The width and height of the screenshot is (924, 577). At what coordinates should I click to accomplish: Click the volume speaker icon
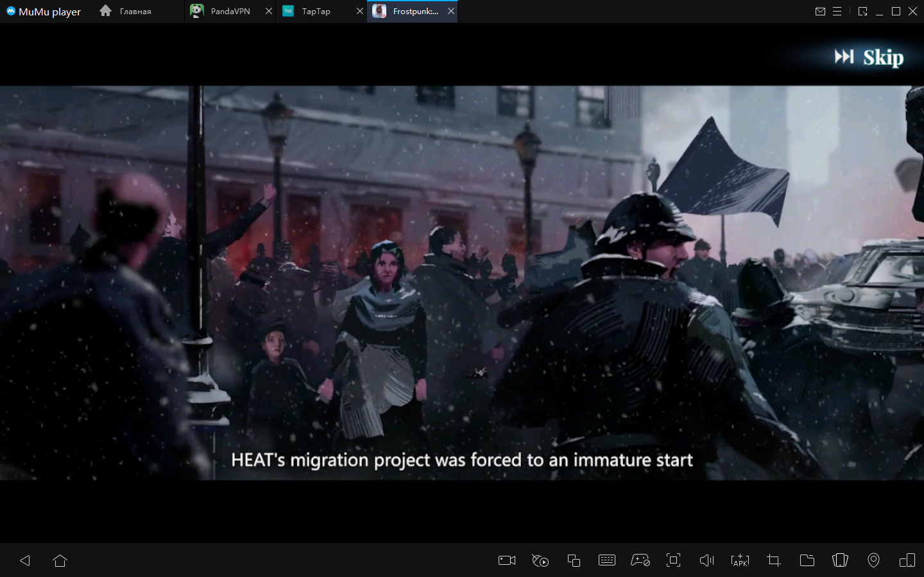tap(706, 560)
